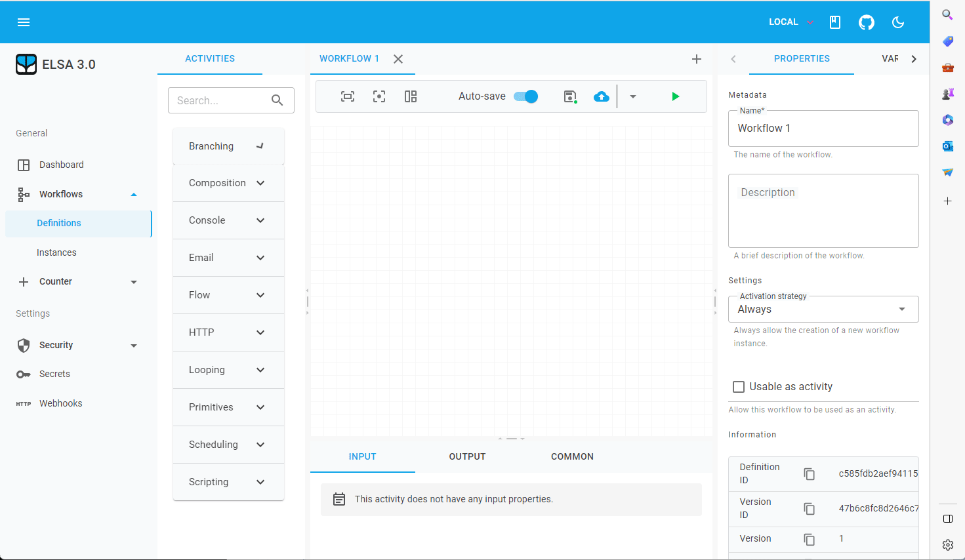Viewport: 965px width, 560px height.
Task: Publish the workflow using the cloud upload icon
Action: [x=601, y=96]
